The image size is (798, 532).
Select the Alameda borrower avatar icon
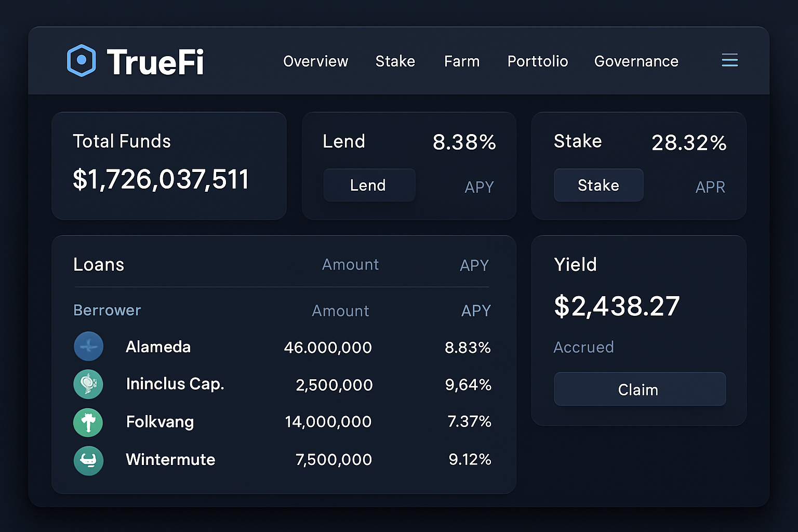click(x=88, y=347)
